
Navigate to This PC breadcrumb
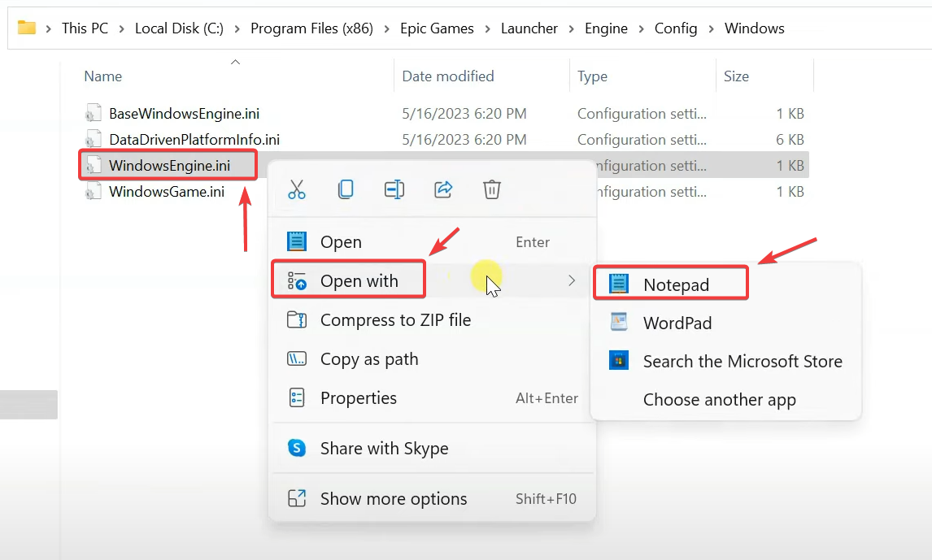click(85, 28)
